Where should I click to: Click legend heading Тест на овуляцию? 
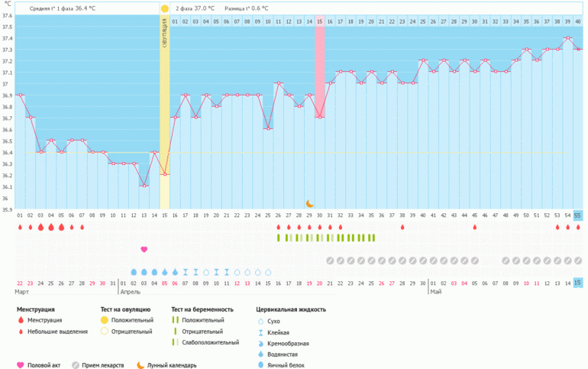pos(125,309)
